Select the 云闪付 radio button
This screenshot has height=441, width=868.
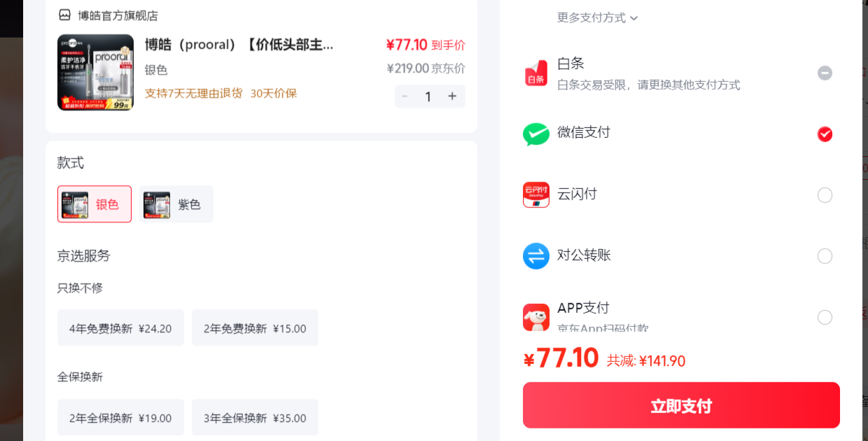click(x=825, y=195)
